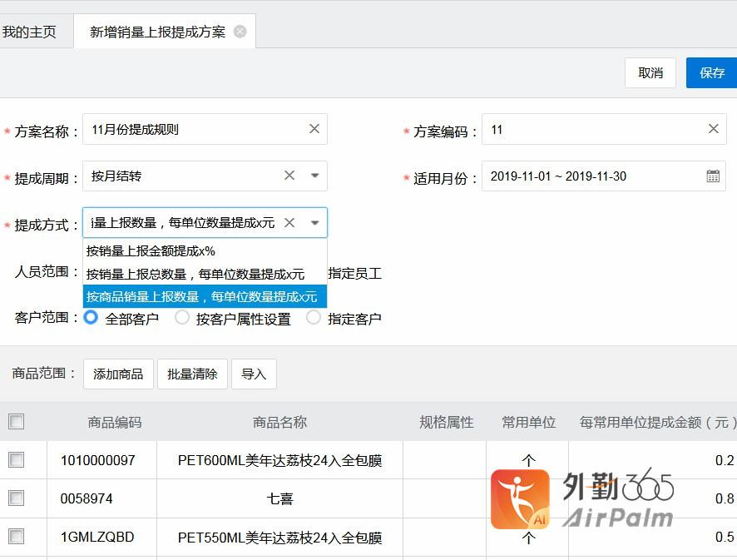Clear the 提成方式 selection

[289, 223]
